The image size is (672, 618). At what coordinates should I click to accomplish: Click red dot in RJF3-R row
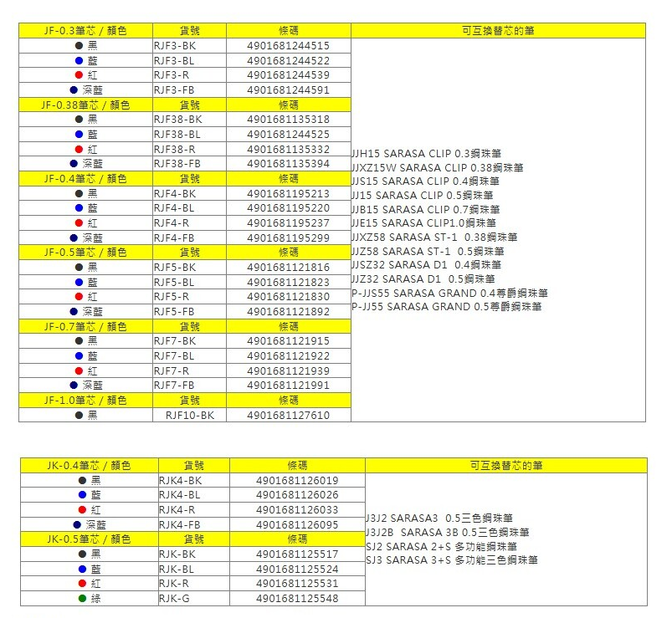(79, 75)
